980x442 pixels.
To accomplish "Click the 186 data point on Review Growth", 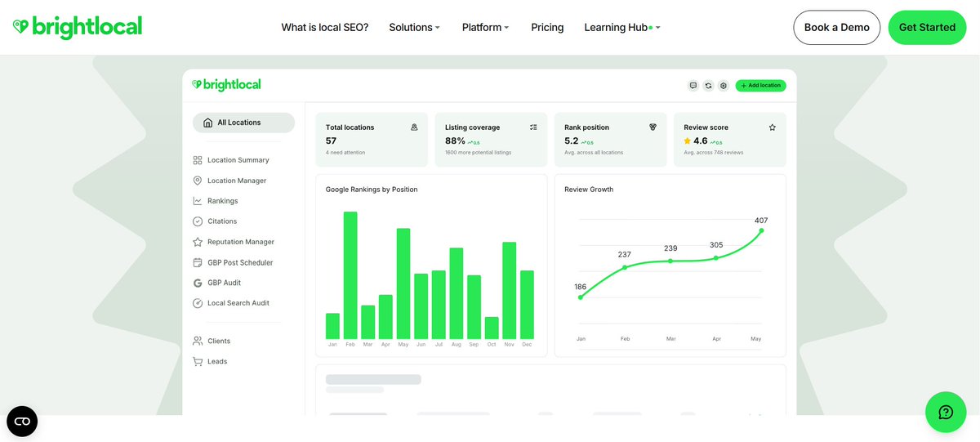I will 581,297.
